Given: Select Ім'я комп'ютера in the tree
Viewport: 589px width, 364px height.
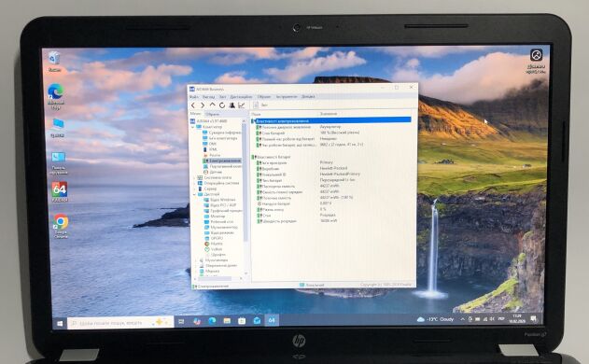Looking at the screenshot, I should click(x=220, y=138).
